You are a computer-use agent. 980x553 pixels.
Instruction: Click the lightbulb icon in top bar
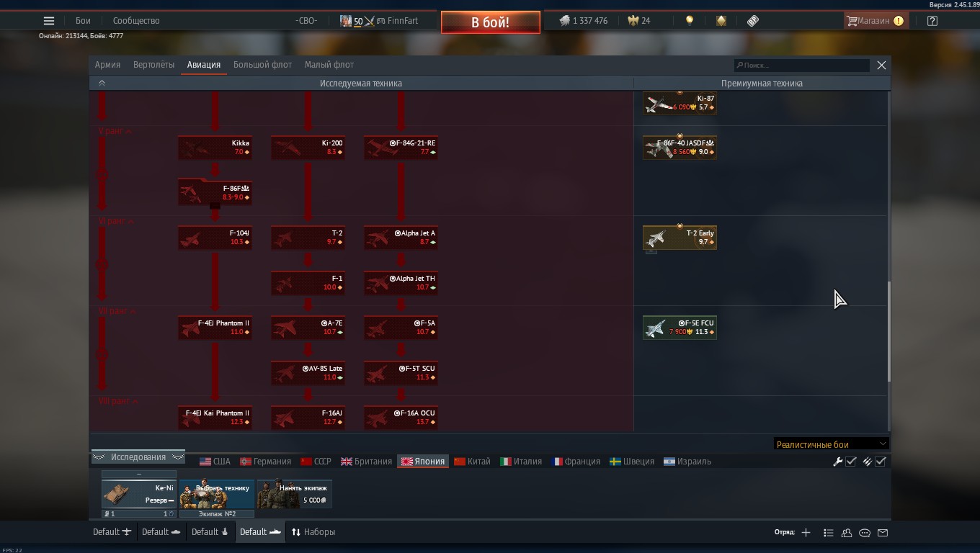[690, 21]
